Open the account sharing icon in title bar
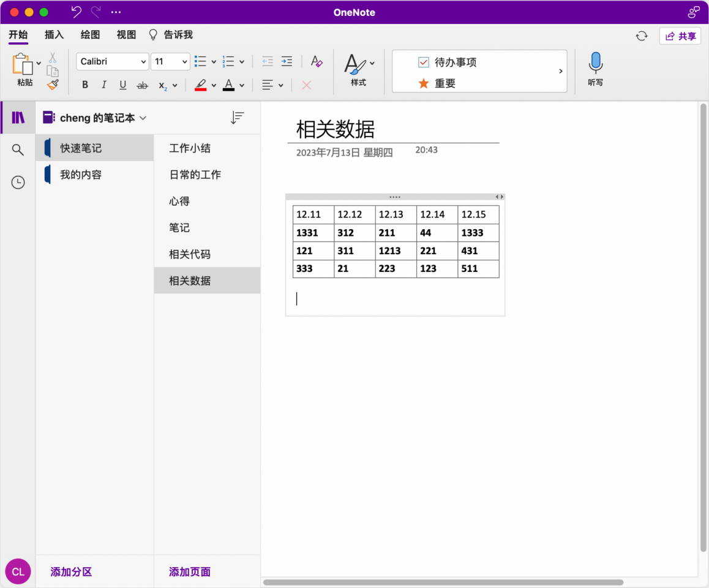This screenshot has width=709, height=588. (693, 12)
